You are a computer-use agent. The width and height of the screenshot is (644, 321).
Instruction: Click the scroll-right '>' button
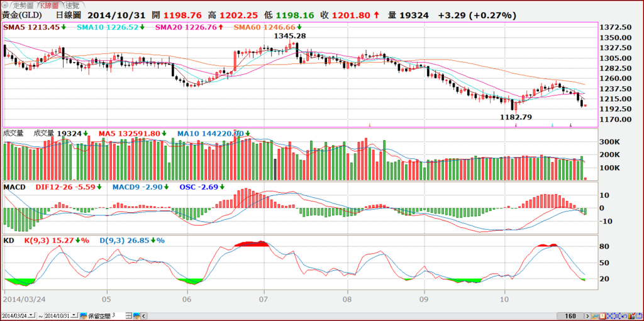588,316
